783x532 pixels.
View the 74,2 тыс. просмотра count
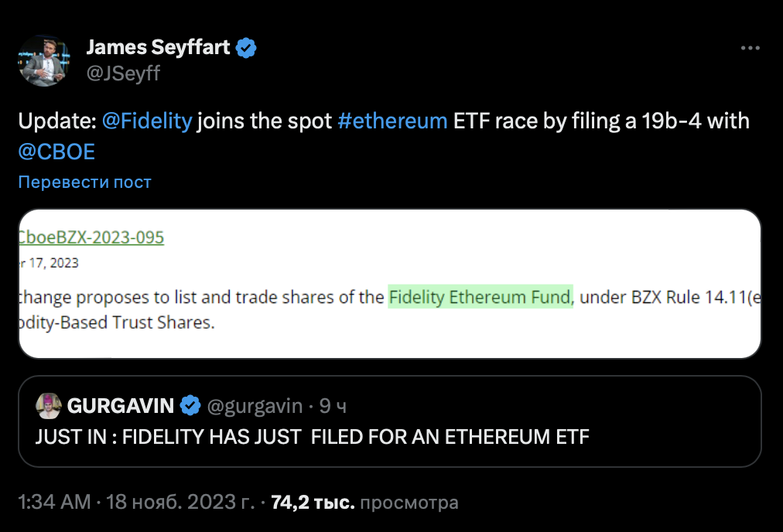(364, 502)
